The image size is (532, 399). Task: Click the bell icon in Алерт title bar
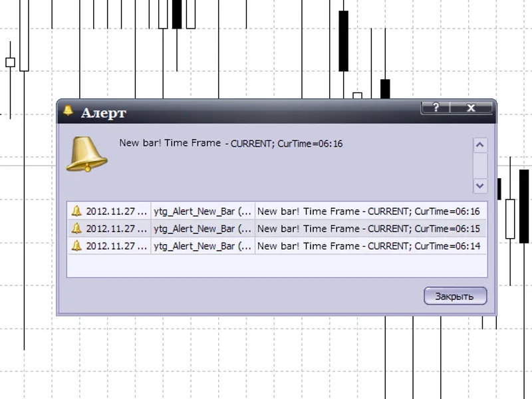(x=68, y=110)
